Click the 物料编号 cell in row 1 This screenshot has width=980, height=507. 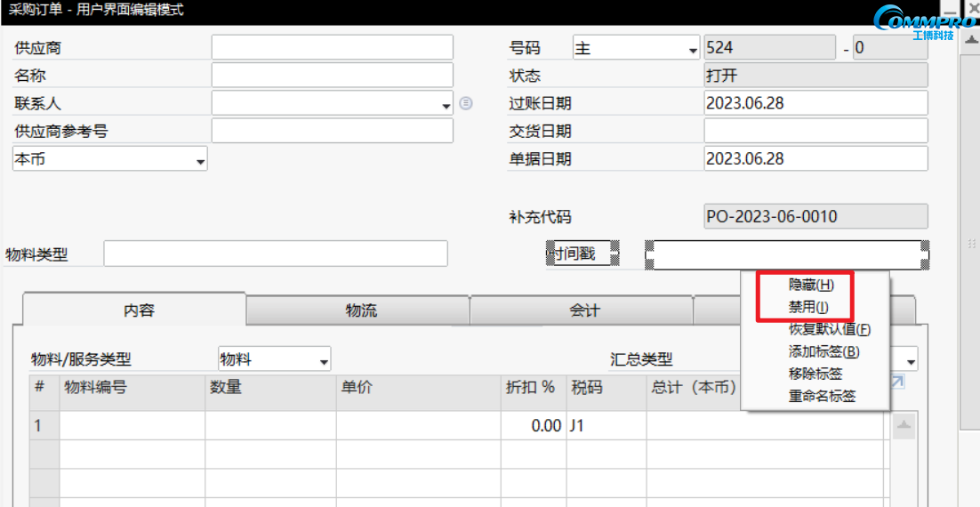point(133,426)
